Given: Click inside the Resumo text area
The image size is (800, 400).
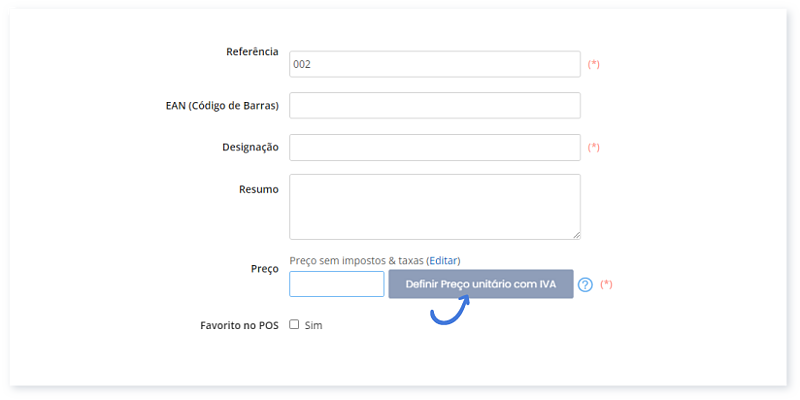Looking at the screenshot, I should tap(435, 207).
